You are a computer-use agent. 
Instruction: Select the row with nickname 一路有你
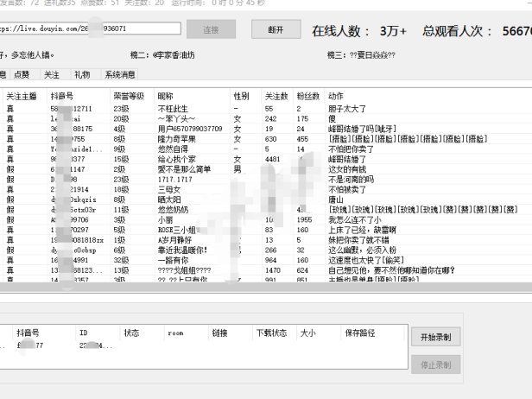pos(266,260)
